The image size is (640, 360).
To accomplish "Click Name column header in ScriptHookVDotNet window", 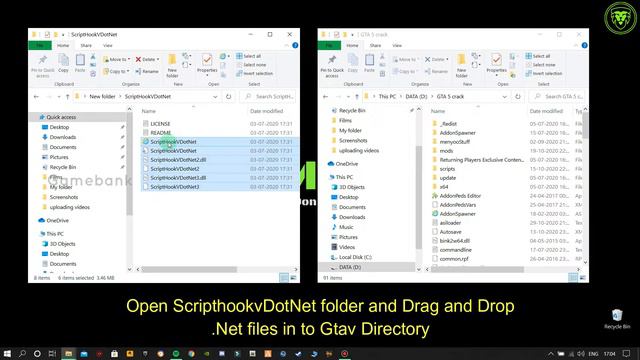I will point(149,111).
